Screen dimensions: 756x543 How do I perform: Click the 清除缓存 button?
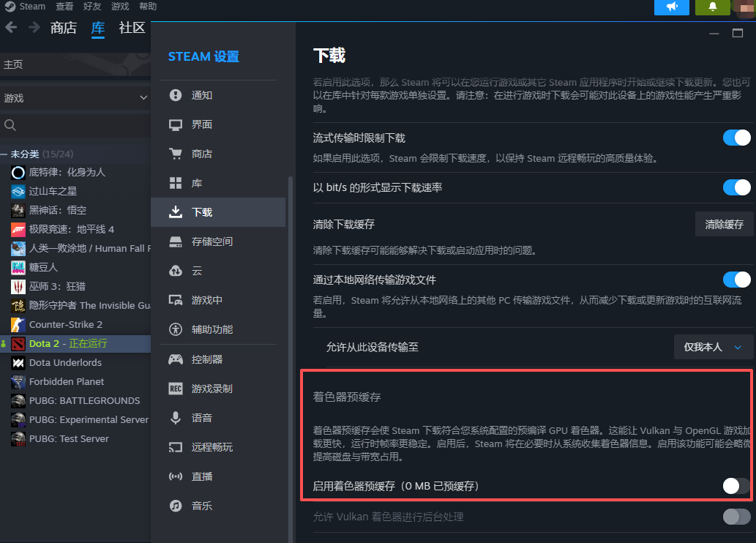(724, 224)
